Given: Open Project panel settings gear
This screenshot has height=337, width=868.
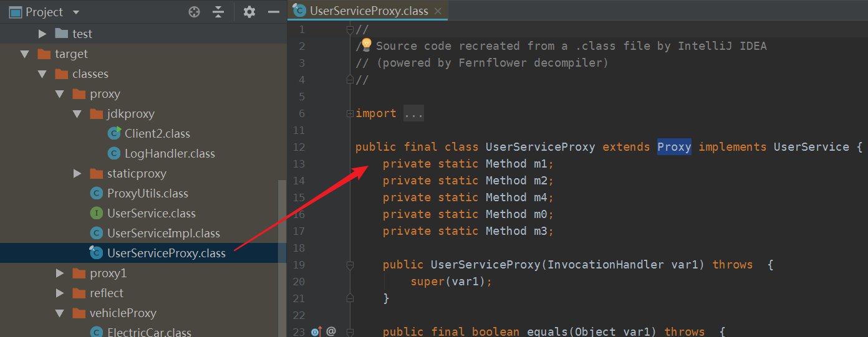Looking at the screenshot, I should point(249,12).
